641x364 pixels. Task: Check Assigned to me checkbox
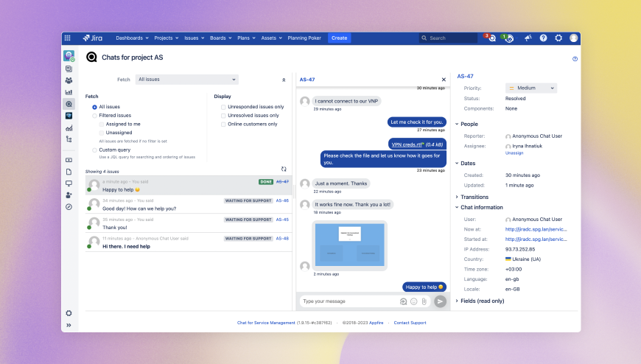click(102, 125)
